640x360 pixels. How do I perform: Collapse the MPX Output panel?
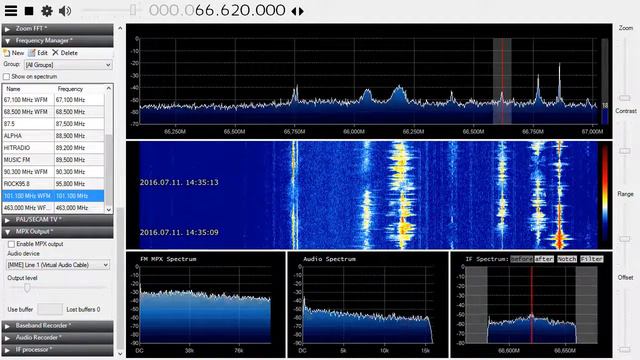click(x=58, y=232)
